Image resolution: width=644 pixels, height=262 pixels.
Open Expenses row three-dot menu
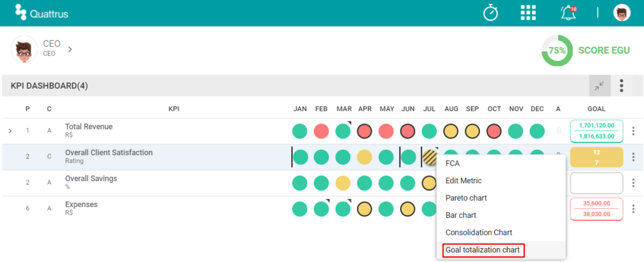[x=633, y=209]
